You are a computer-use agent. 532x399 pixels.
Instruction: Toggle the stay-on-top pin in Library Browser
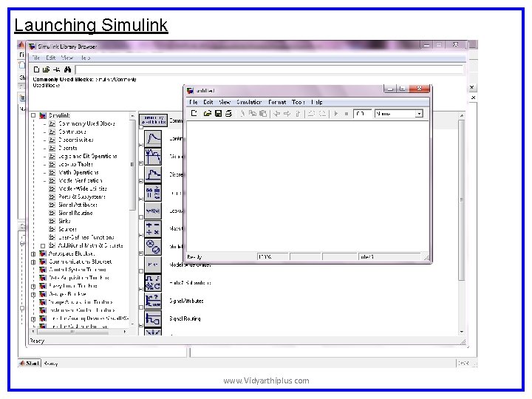click(57, 69)
